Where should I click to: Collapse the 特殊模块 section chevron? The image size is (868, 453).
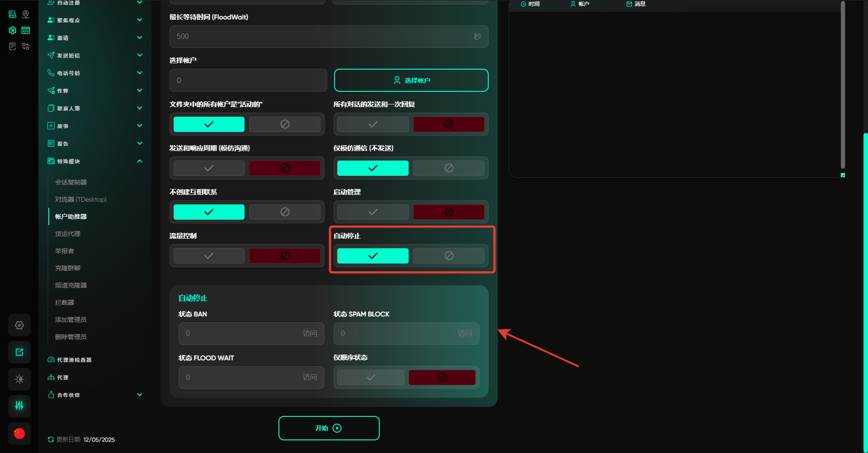140,161
